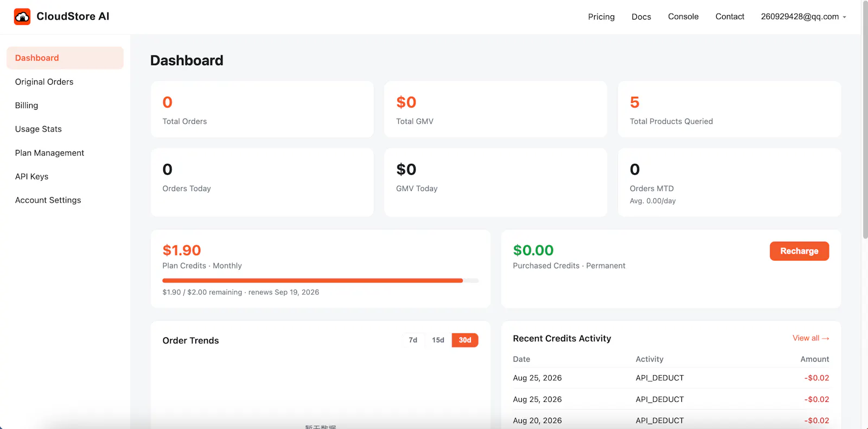
Task: Click the Orders MTD label
Action: (652, 188)
